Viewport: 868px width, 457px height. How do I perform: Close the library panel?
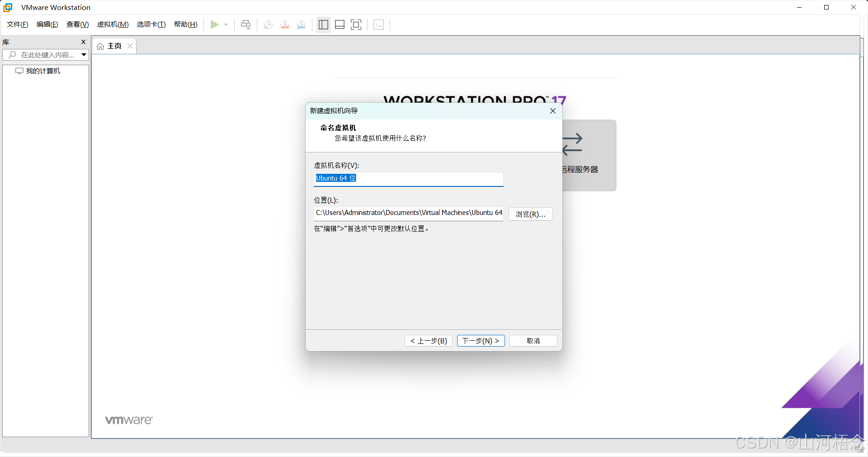(83, 42)
